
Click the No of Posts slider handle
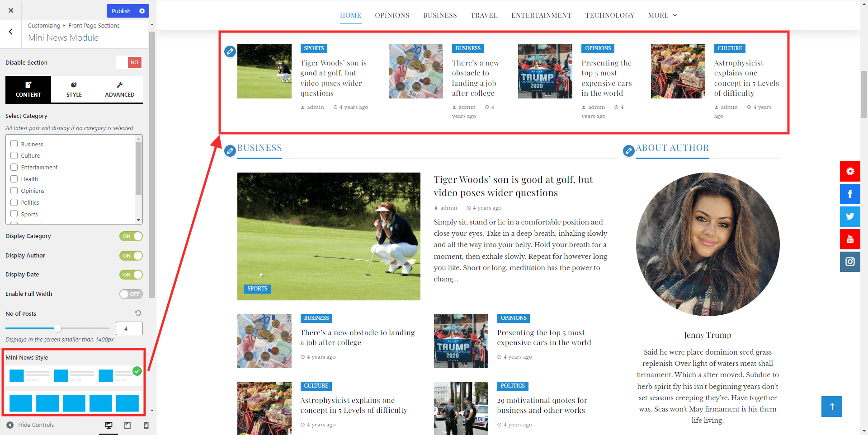(57, 328)
